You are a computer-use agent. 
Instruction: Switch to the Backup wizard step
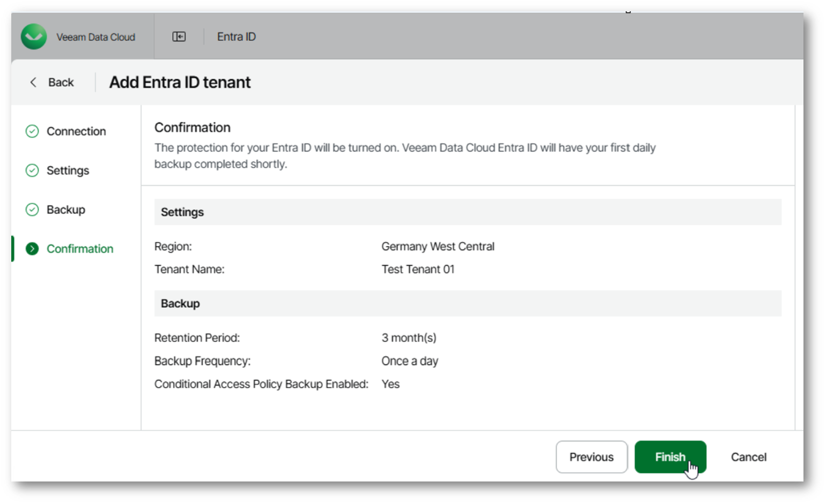[x=65, y=210]
